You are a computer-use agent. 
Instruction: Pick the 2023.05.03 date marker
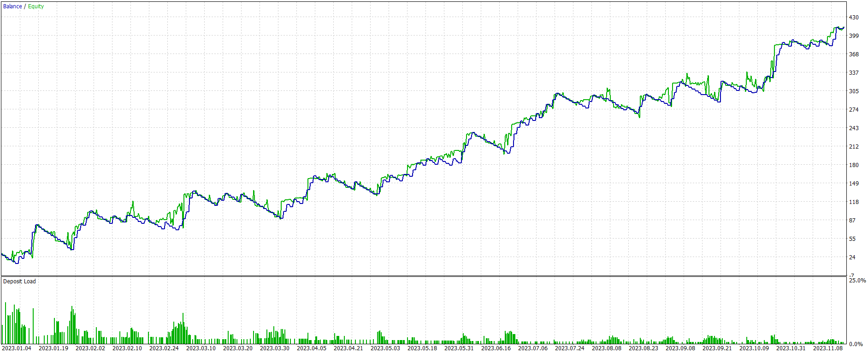385,348
